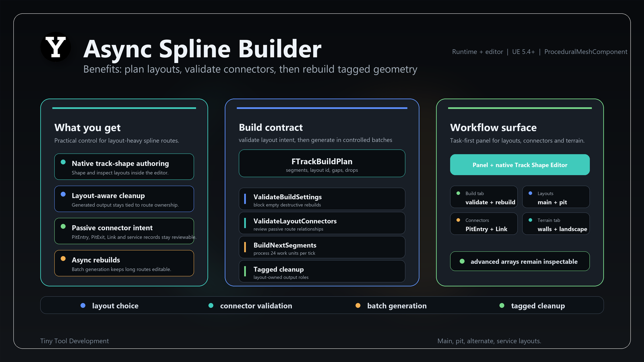Click the teal bar marker next to ValidateLayoutConnectors
Image resolution: width=644 pixels, height=362 pixels.
click(x=245, y=223)
